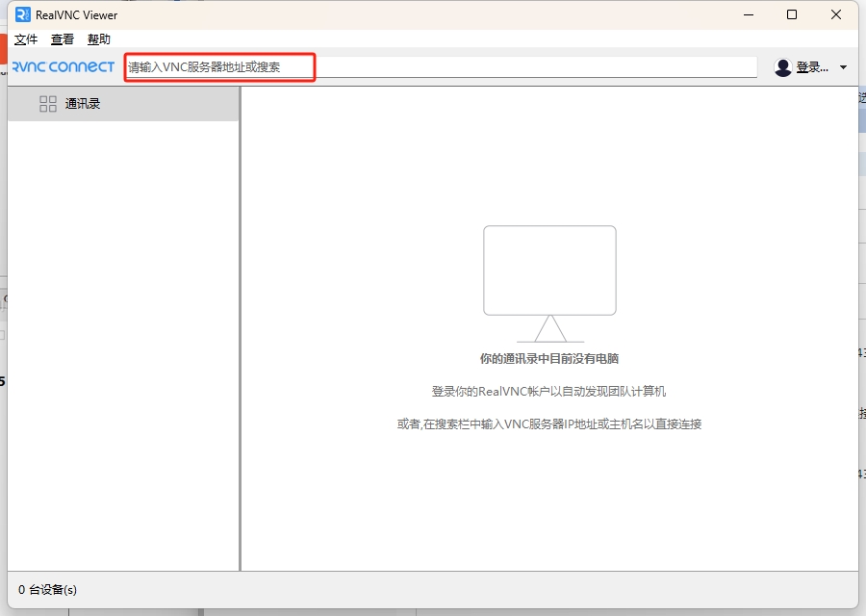Click the 登录... sign-in button
This screenshot has height=616, width=866.
812,67
